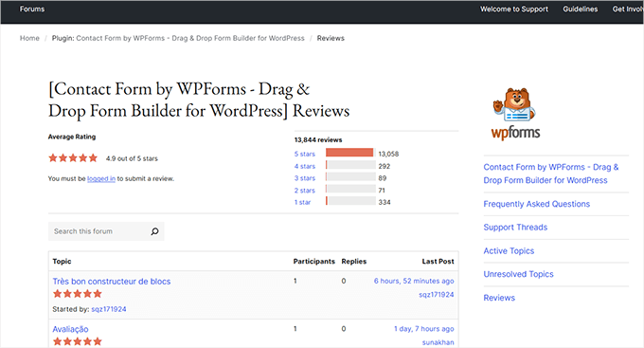Click the Reviews breadcrumb item

pos(331,38)
